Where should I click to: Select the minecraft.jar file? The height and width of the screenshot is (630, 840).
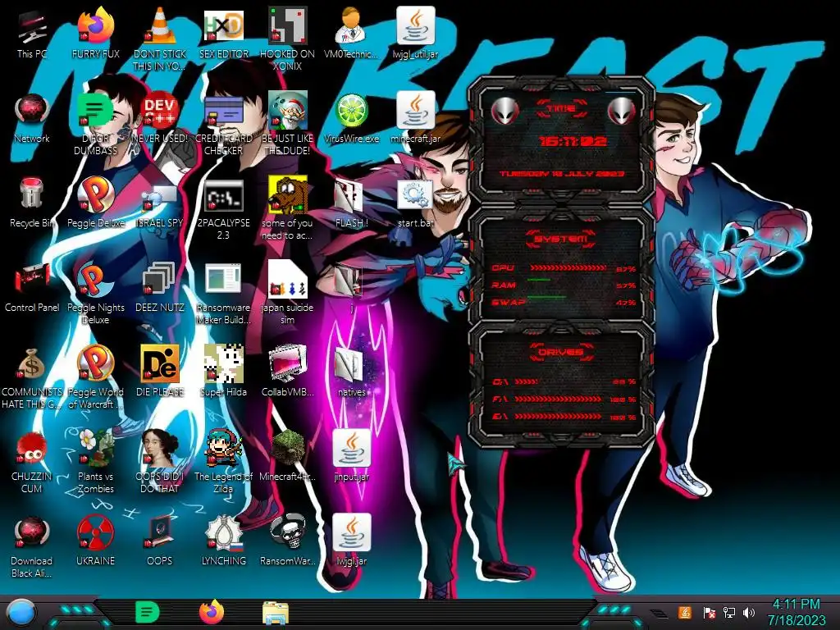(x=416, y=119)
